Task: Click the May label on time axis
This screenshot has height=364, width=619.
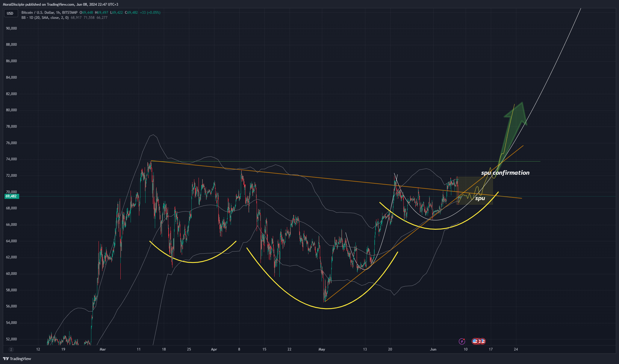Action: click(322, 349)
